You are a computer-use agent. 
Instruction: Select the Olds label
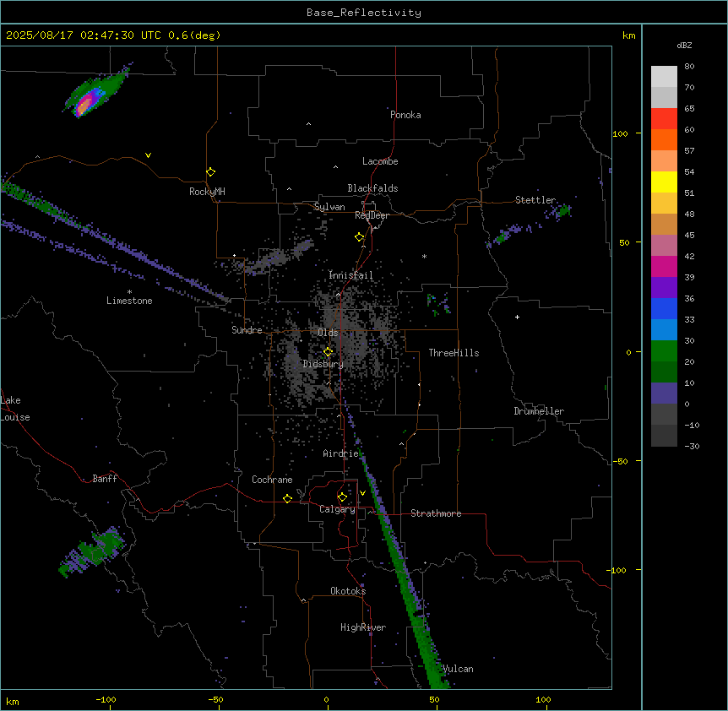coord(328,333)
